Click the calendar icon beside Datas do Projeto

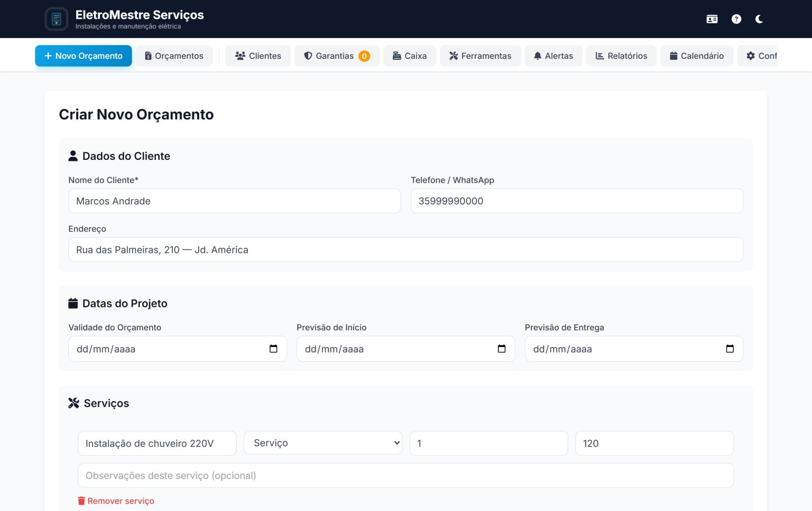(73, 303)
